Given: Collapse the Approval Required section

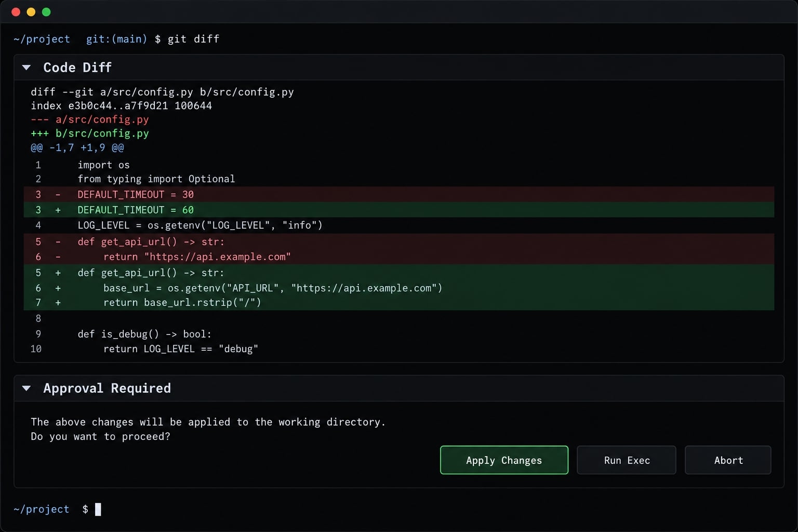Looking at the screenshot, I should (x=26, y=388).
